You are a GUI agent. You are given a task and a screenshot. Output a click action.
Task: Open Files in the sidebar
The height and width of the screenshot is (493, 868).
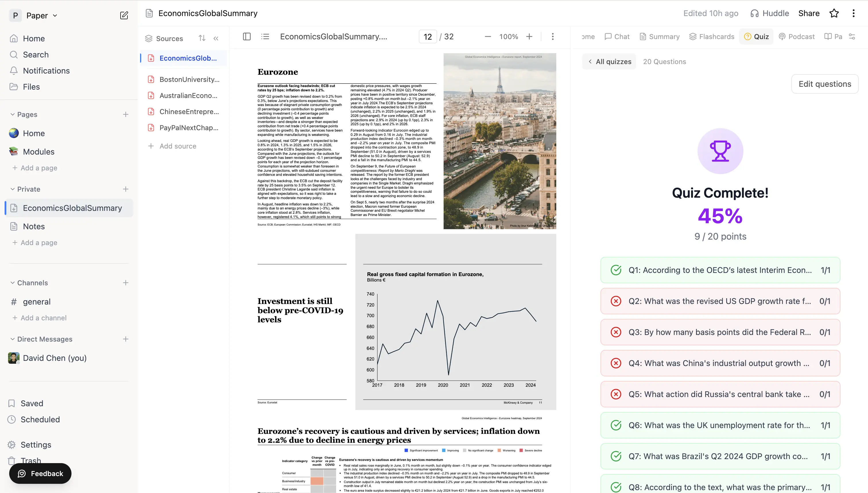31,87
